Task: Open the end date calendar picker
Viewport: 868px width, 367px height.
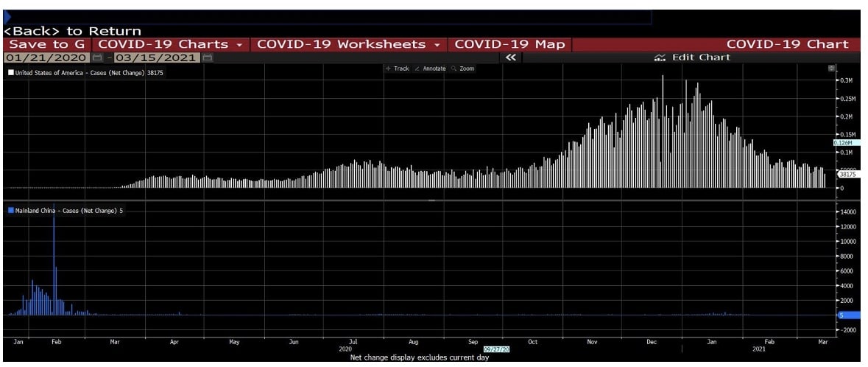Action: point(207,57)
